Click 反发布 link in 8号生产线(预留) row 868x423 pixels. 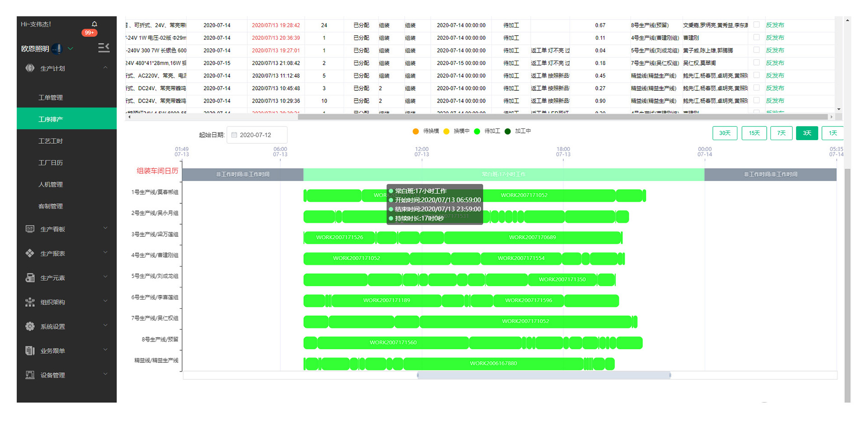(x=775, y=25)
